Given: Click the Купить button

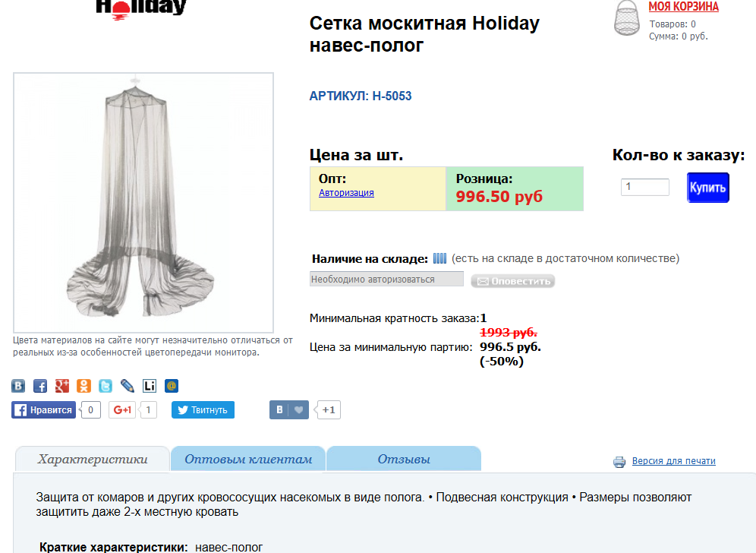Looking at the screenshot, I should pyautogui.click(x=707, y=187).
